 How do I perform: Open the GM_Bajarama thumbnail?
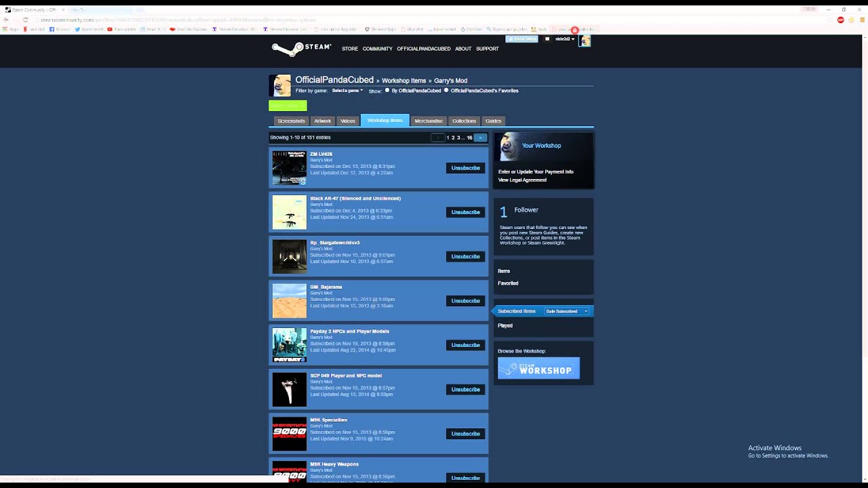(290, 301)
